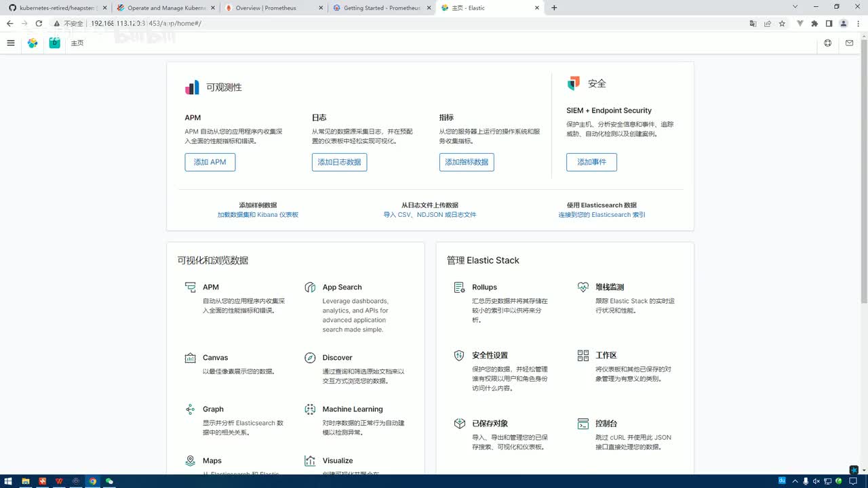The width and height of the screenshot is (868, 488).
Task: Open File Explorer from the taskbar
Action: pyautogui.click(x=26, y=481)
